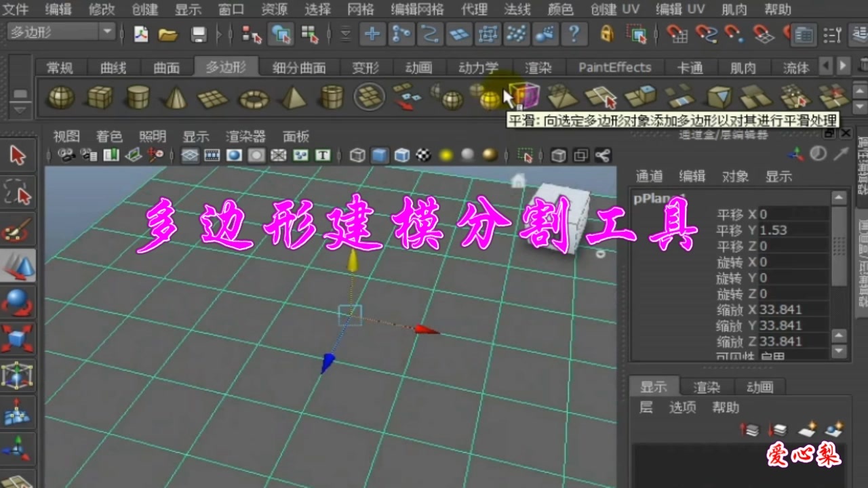868x488 pixels.
Task: Toggle textured checker display
Action: pos(424,155)
